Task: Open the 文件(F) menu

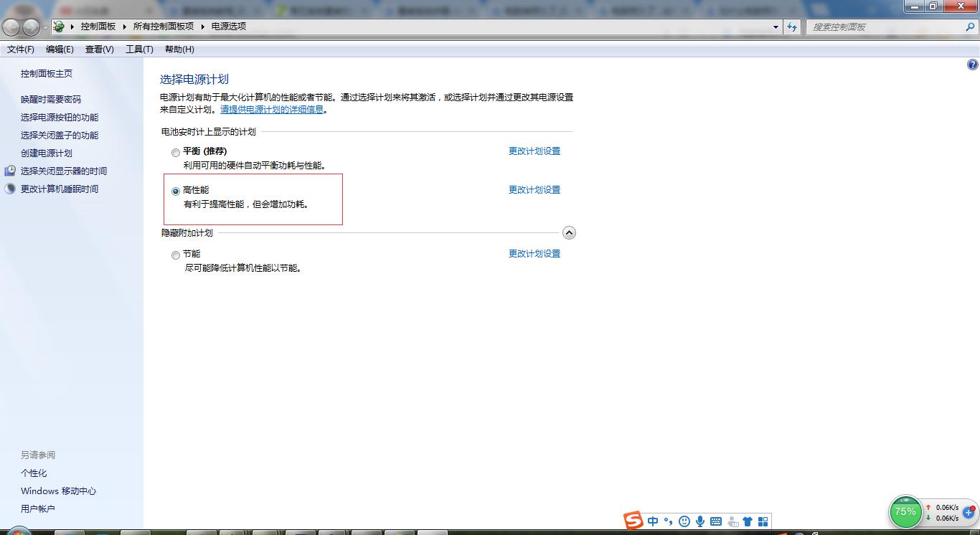Action: click(x=21, y=49)
